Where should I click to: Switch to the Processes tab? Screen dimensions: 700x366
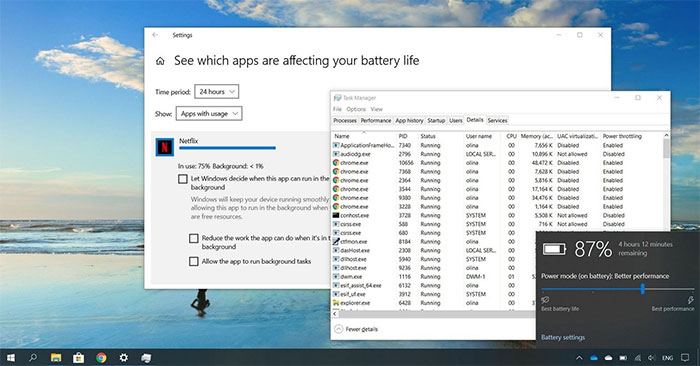(345, 121)
